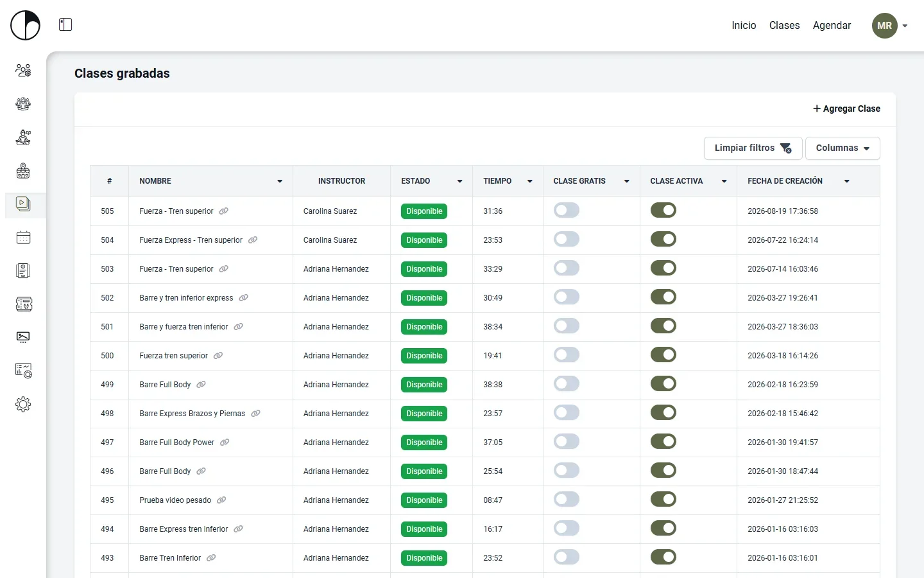
Task: Click the 2026-08-19 17:36:58 creation date
Action: tap(783, 211)
